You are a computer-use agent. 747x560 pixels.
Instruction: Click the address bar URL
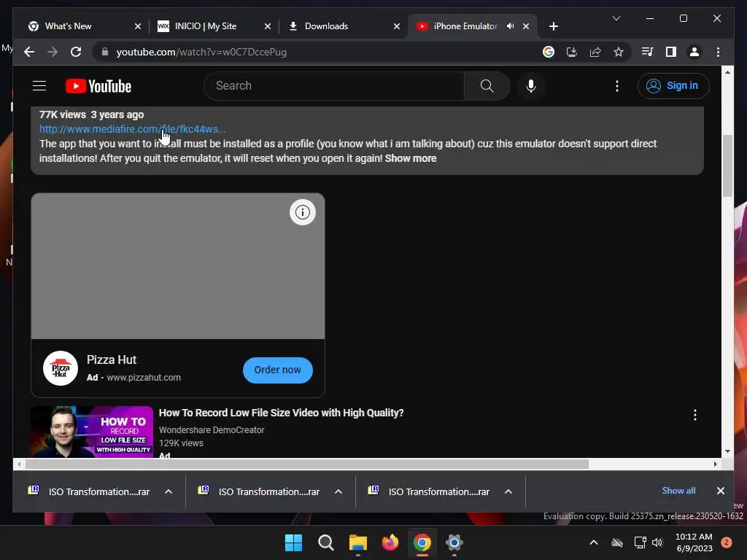(x=201, y=52)
